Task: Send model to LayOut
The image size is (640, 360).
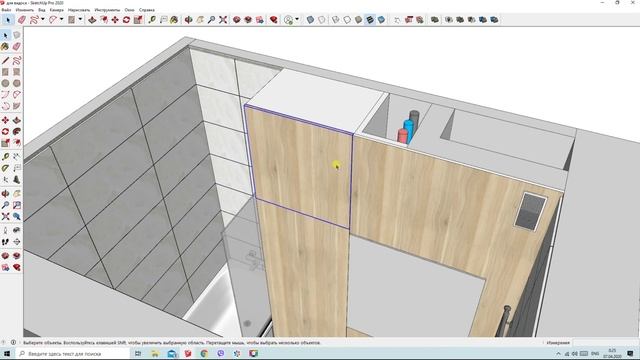Action: click(x=260, y=20)
